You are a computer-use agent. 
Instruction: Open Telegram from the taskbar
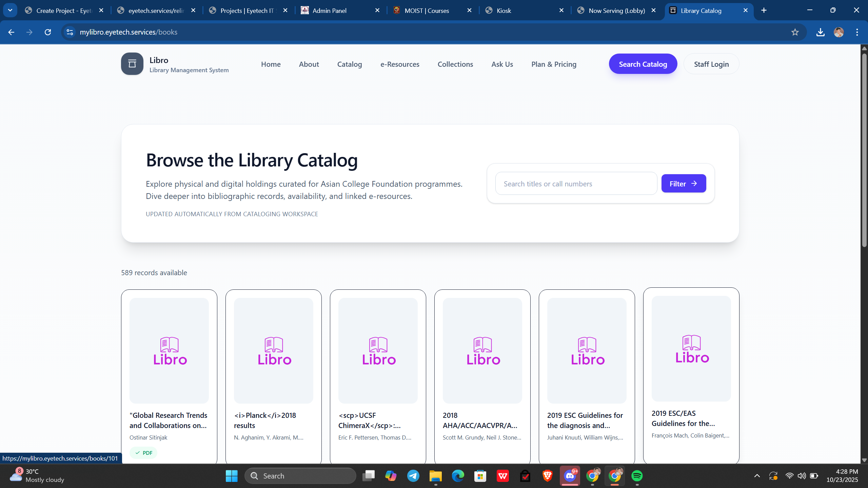tap(413, 476)
